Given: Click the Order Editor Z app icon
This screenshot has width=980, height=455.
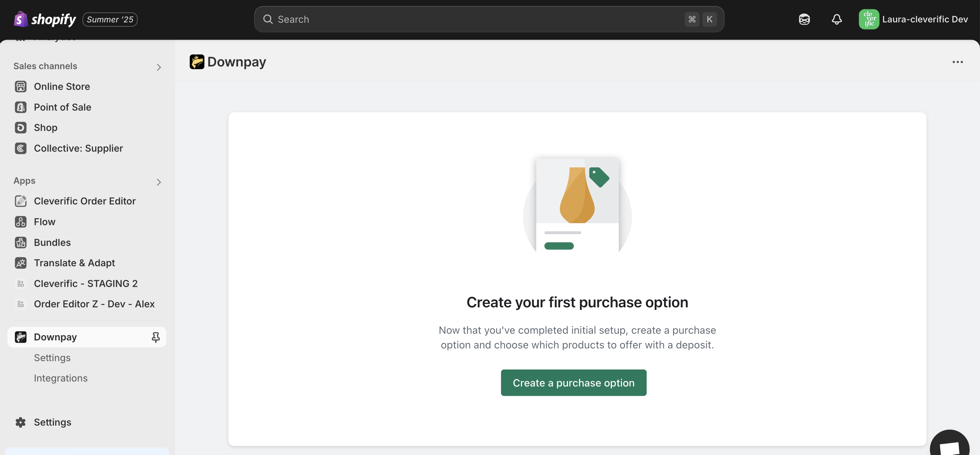Looking at the screenshot, I should (21, 304).
